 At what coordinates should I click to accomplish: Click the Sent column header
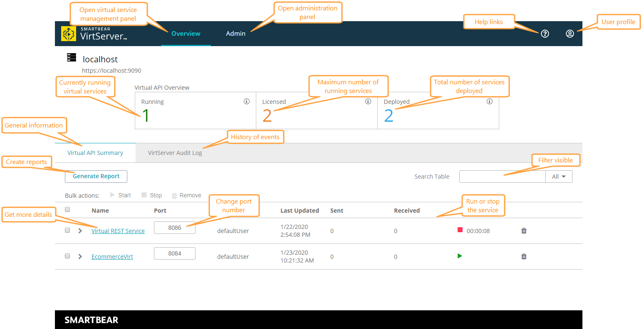coord(337,211)
